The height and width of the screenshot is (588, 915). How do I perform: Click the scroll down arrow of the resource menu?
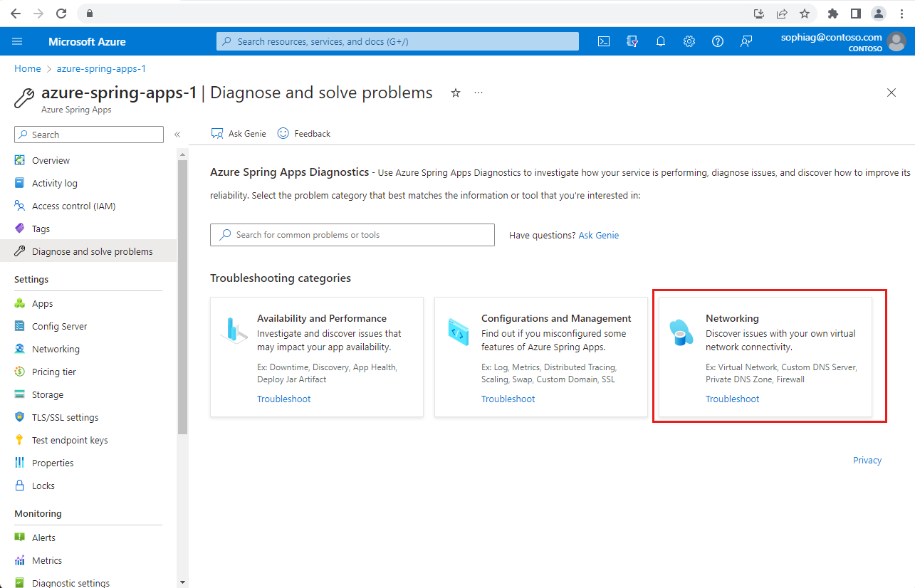183,582
